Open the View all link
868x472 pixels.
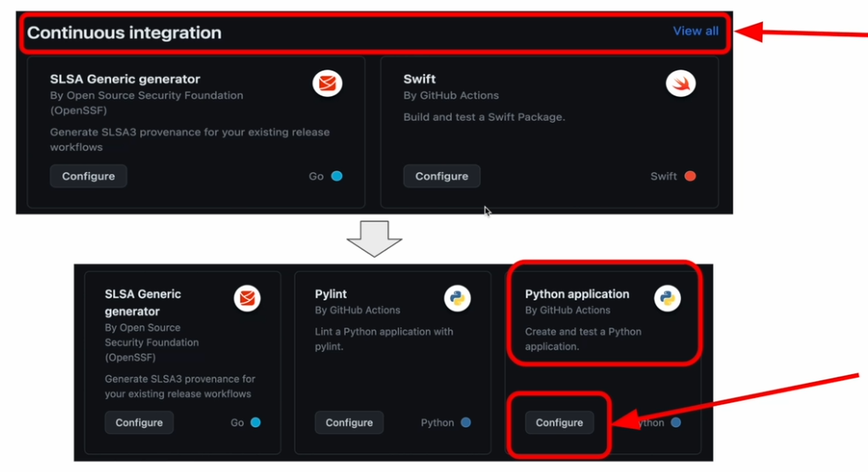(695, 31)
